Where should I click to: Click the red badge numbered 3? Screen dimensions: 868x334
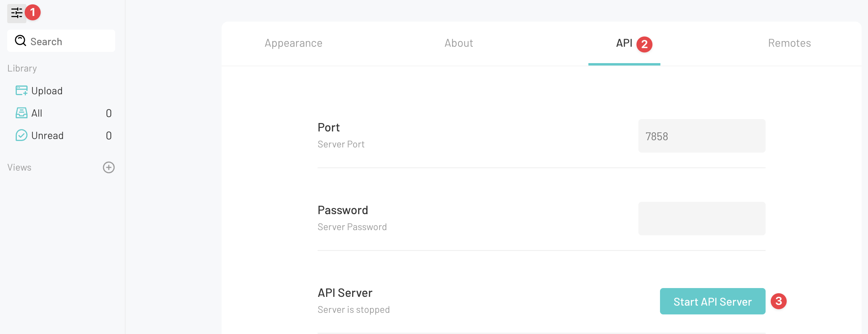click(x=778, y=301)
